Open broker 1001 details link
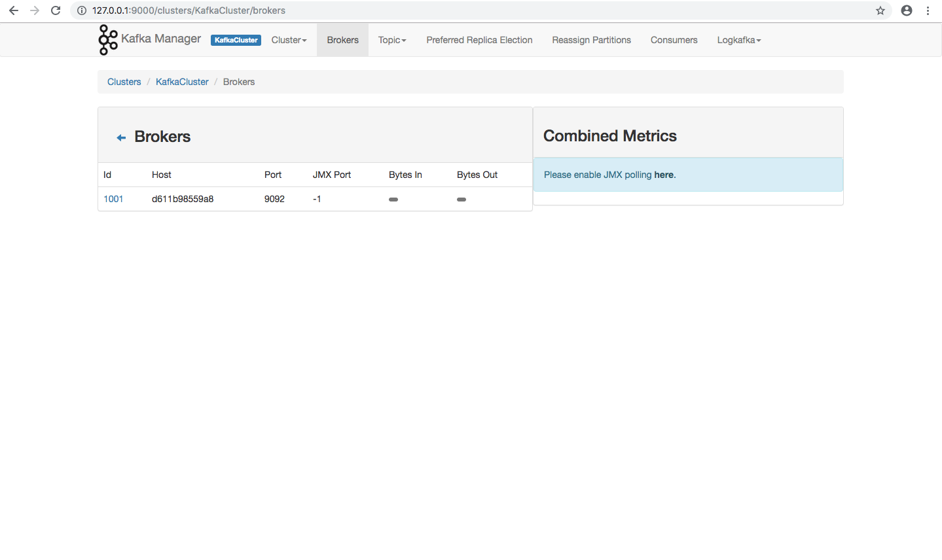 coord(113,199)
